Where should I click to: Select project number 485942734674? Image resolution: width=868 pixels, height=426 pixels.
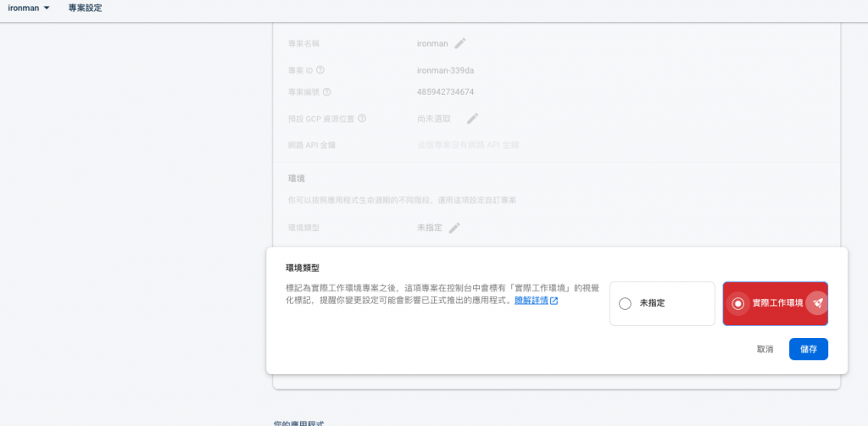pyautogui.click(x=445, y=91)
